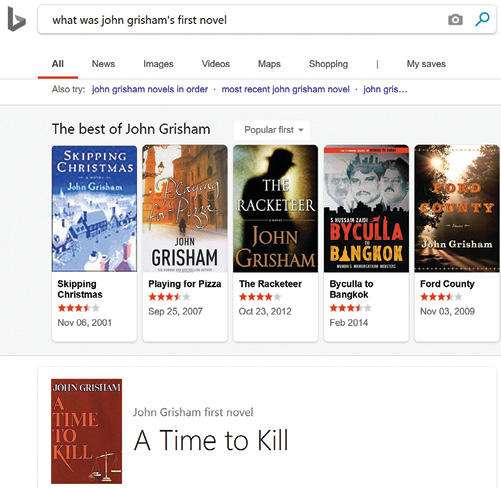Open the 'Popular first' sort dropdown
Viewport: 501px width, 488px height.
click(272, 130)
